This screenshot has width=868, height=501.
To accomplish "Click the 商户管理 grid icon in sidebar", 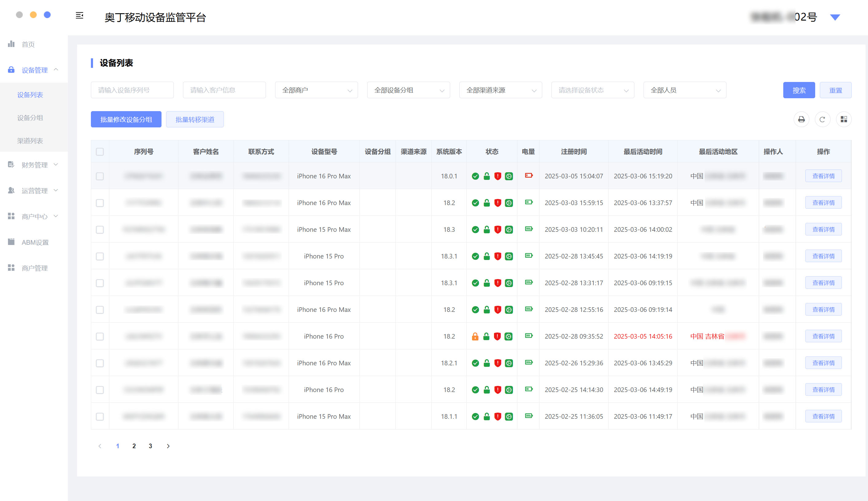I will click(x=11, y=268).
